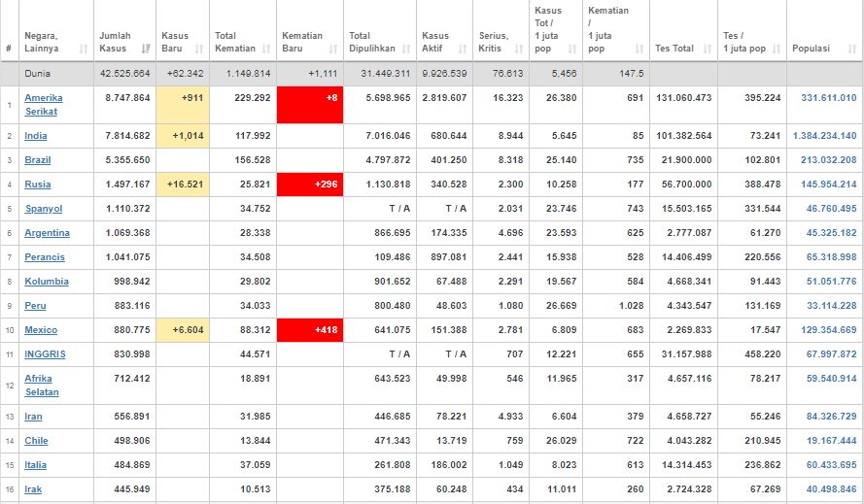This screenshot has height=504, width=864.
Task: Click the red +8 Kematian Baru cell
Action: click(310, 105)
